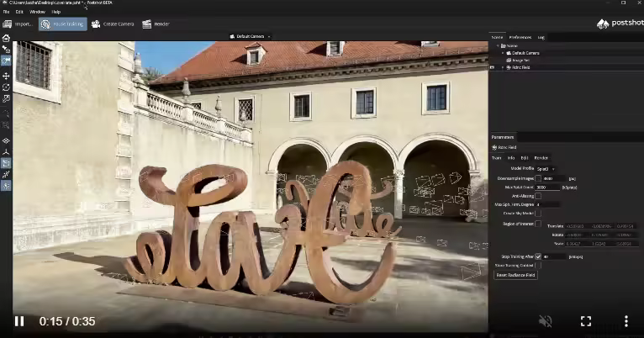Pause the video playback
Viewport: 644px width, 338px height.
[x=18, y=321]
